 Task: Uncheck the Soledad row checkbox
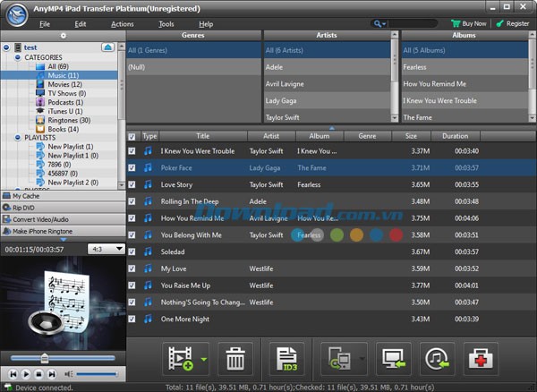[x=132, y=251]
